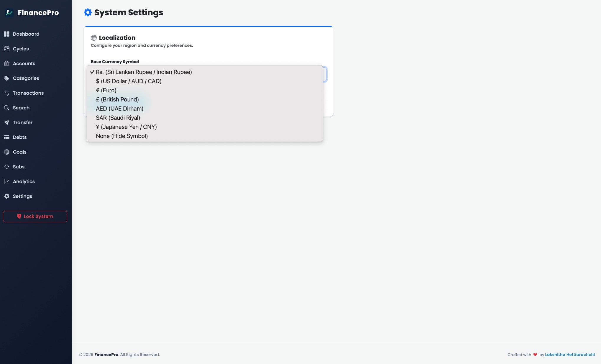Open the Goals label in sidebar
This screenshot has width=601, height=364.
(x=20, y=152)
